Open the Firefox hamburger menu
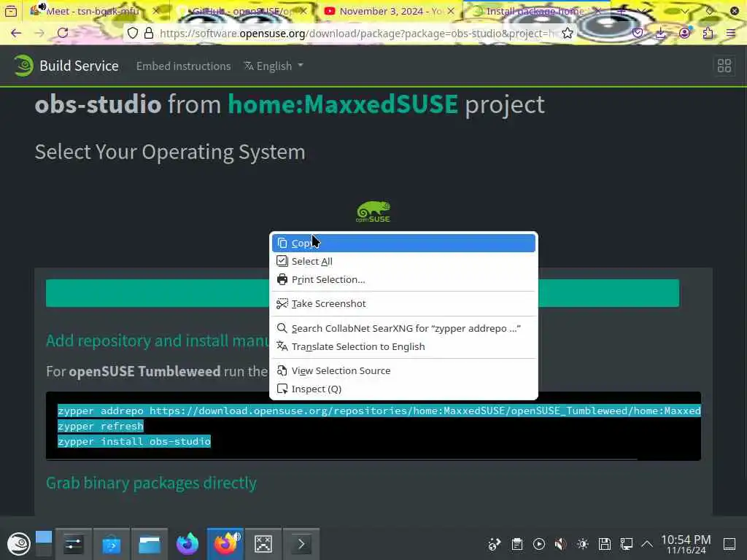The image size is (747, 560). click(x=731, y=33)
